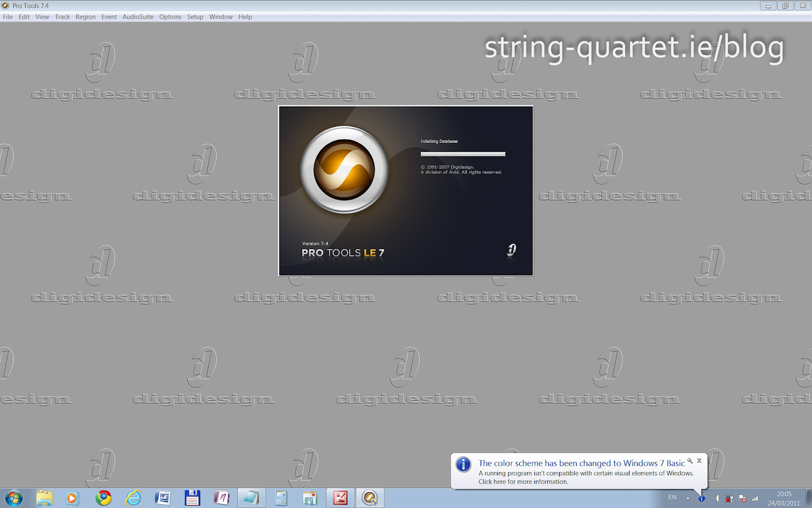The height and width of the screenshot is (508, 812).
Task: Open Microsoft Word from the taskbar
Action: [162, 498]
